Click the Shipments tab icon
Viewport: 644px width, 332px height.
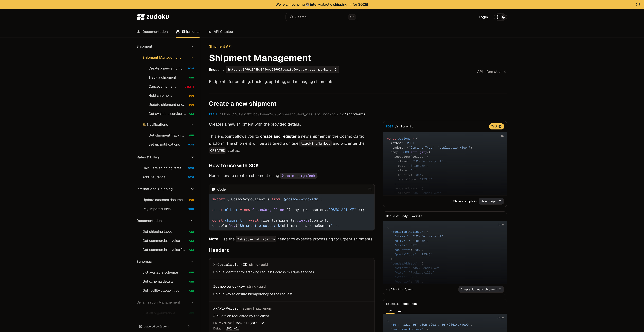178,31
